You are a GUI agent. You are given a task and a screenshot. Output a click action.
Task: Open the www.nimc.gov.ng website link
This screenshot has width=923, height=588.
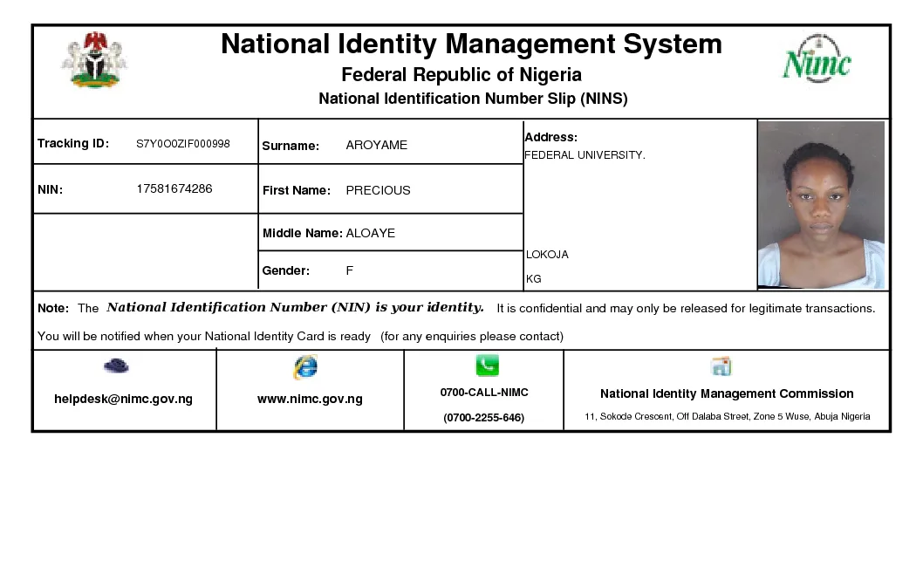pyautogui.click(x=310, y=399)
